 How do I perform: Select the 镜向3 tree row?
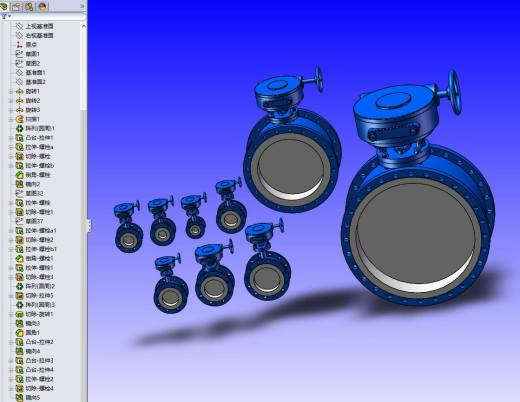click(28, 323)
